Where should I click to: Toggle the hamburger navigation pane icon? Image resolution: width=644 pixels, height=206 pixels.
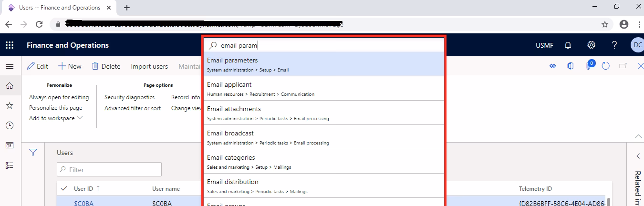[x=10, y=66]
